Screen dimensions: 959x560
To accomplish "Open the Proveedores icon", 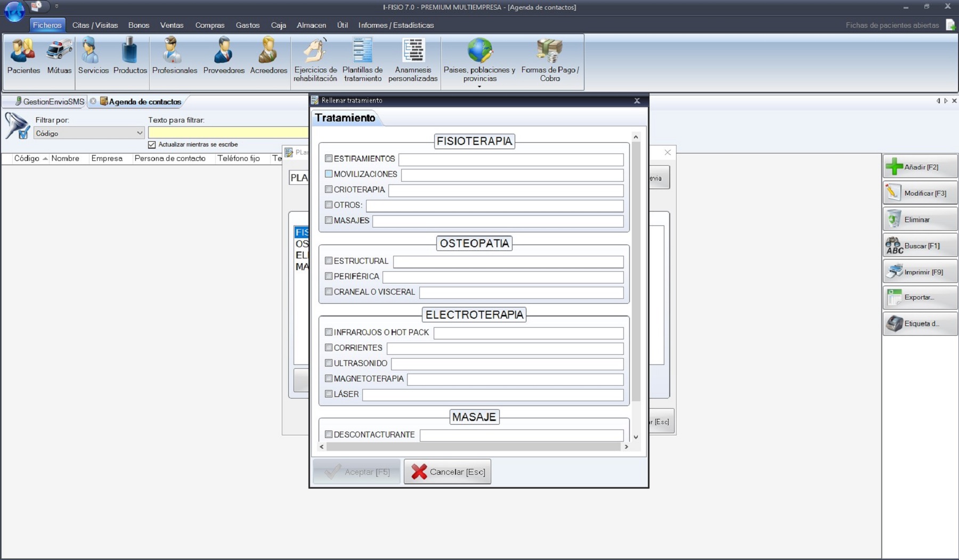I will [224, 56].
